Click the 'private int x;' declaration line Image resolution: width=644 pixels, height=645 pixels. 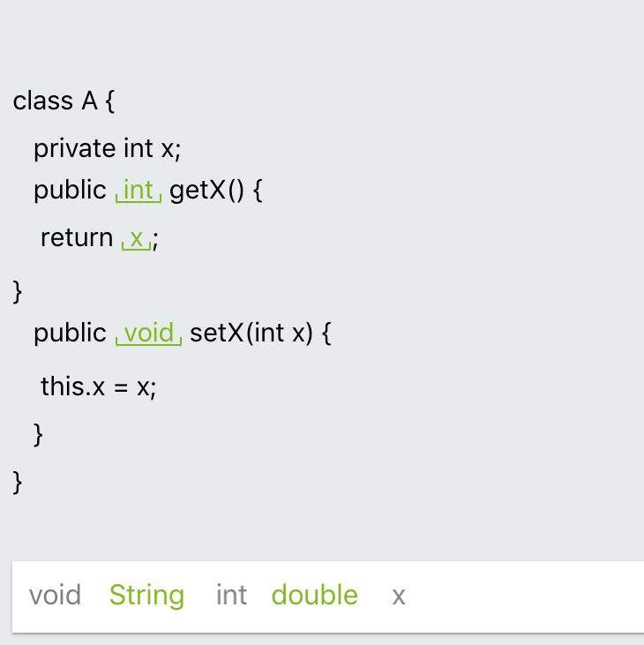click(108, 148)
